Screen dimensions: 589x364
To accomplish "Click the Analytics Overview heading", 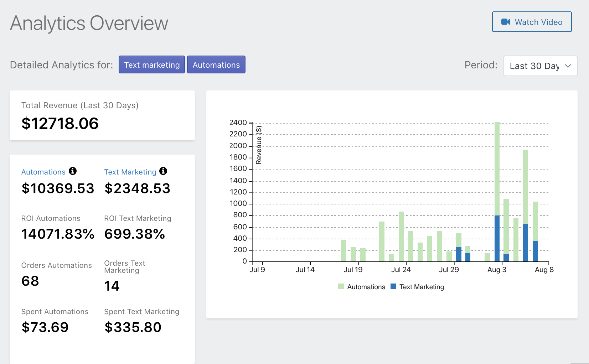I will 89,24.
